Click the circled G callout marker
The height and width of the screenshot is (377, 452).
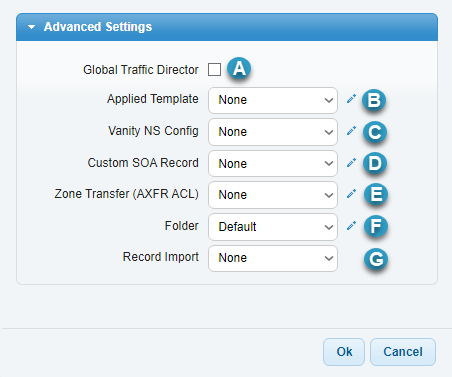pyautogui.click(x=376, y=259)
